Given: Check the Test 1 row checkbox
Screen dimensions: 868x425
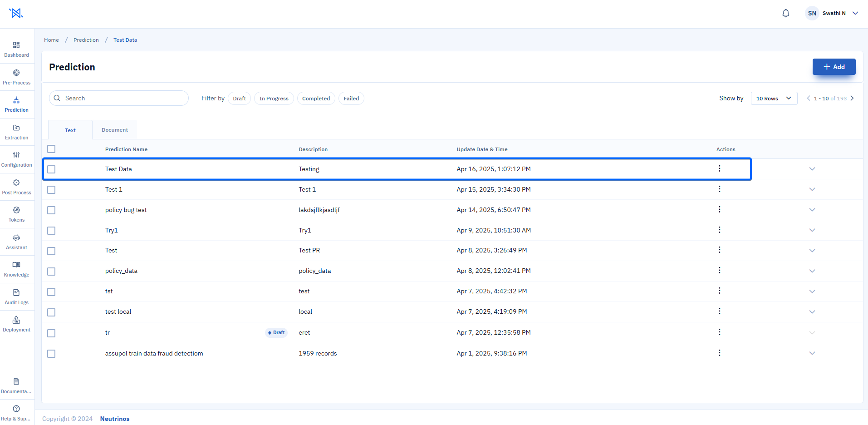Looking at the screenshot, I should click(x=51, y=190).
